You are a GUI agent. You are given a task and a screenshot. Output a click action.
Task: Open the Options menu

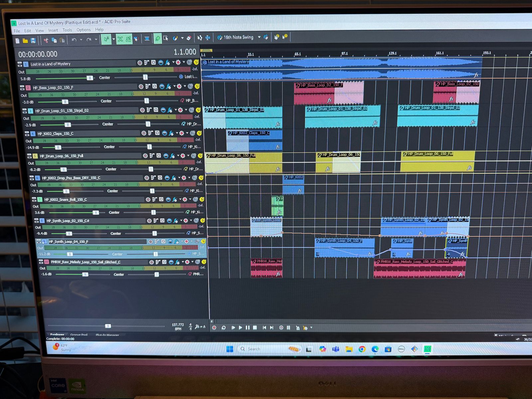[83, 30]
